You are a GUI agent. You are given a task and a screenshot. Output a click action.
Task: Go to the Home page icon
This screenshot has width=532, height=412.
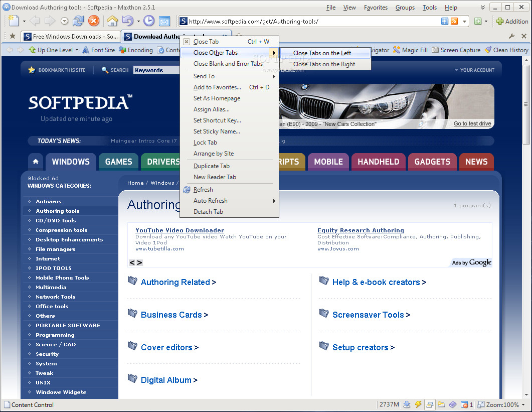pyautogui.click(x=112, y=21)
